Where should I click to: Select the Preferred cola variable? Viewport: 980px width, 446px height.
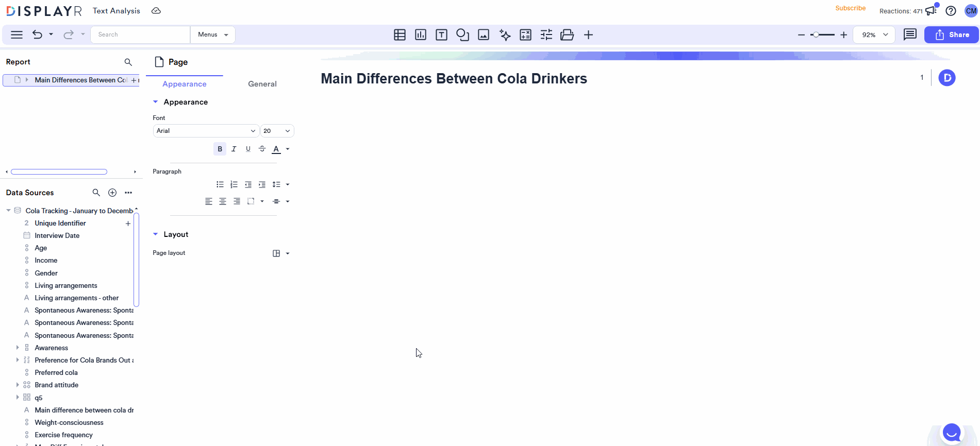pos(56,372)
